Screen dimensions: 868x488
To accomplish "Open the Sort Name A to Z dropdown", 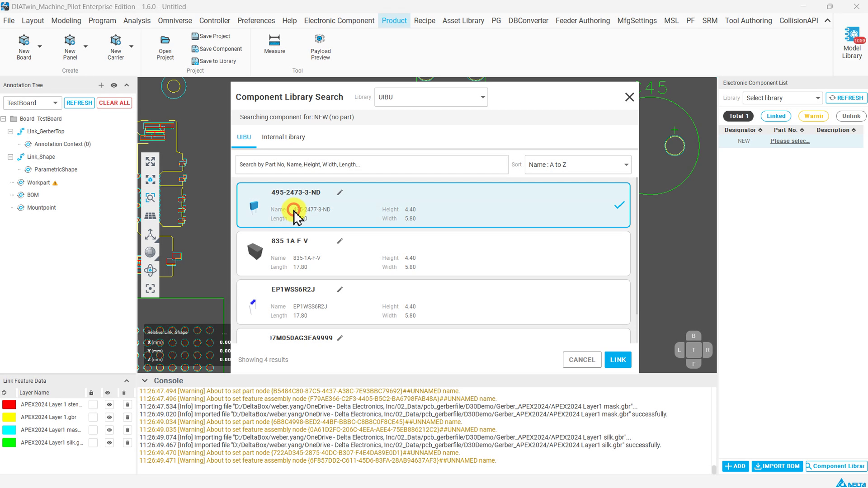I will pyautogui.click(x=578, y=165).
